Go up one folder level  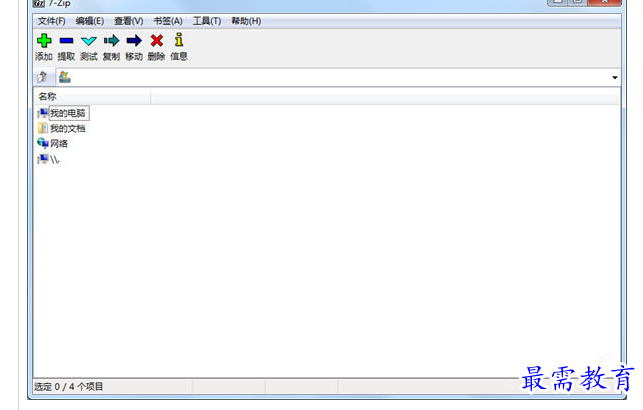pos(43,77)
